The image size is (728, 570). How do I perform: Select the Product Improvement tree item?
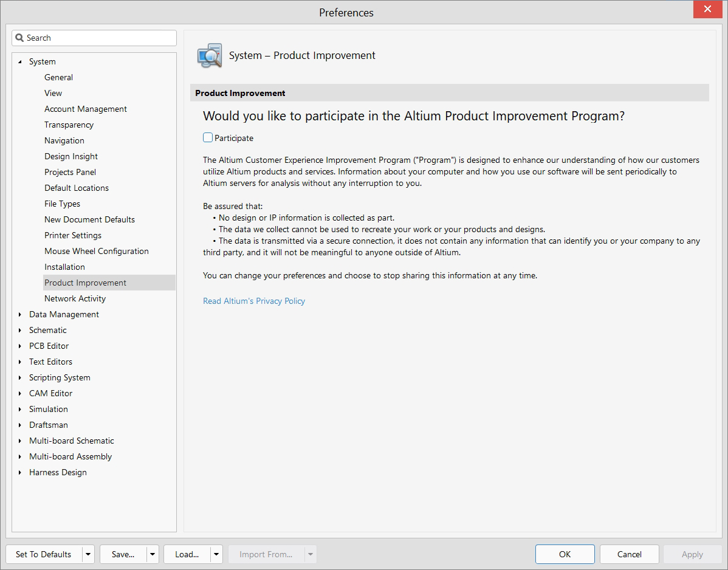click(x=109, y=283)
